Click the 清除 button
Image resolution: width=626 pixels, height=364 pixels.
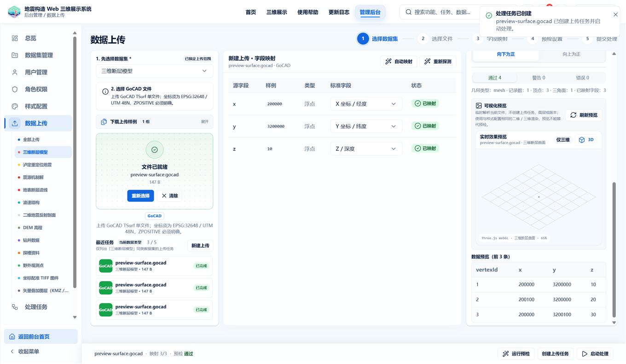pos(169,196)
